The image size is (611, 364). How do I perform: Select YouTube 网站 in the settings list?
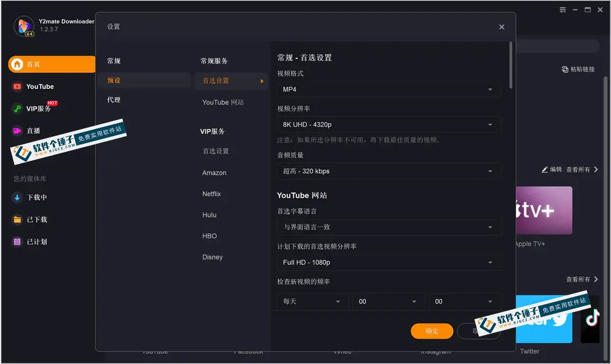[223, 102]
